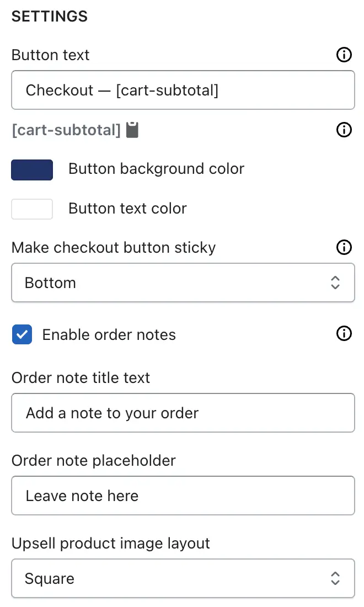This screenshot has height=607, width=364.
Task: Click the up-down arrows on the Bottom selector
Action: 335,283
